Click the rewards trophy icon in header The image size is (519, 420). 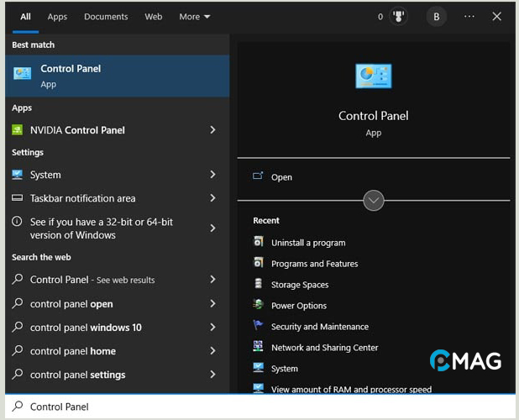pos(398,17)
